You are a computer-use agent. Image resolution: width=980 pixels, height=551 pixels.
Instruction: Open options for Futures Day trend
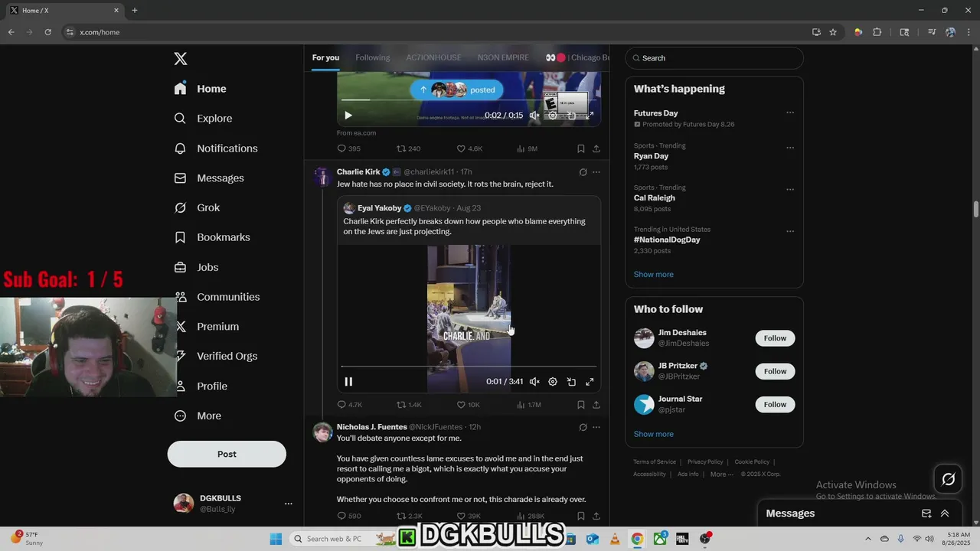tap(790, 113)
